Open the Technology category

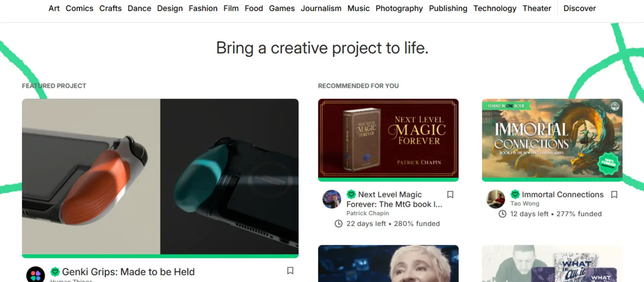point(495,8)
